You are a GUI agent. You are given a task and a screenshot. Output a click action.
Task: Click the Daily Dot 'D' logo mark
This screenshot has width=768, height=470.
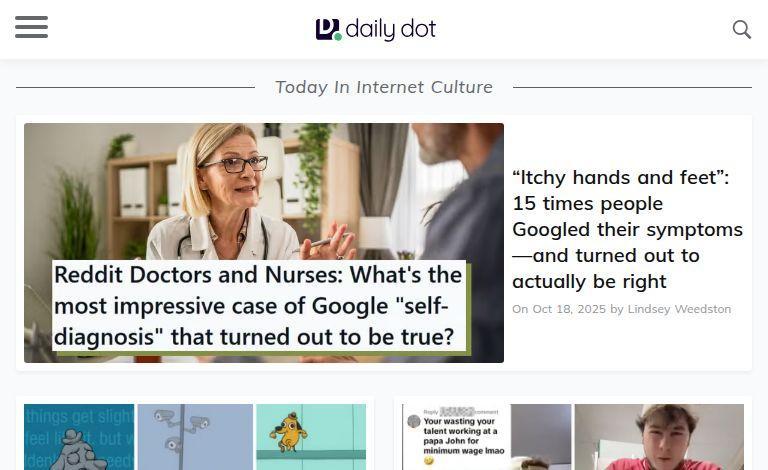click(328, 29)
